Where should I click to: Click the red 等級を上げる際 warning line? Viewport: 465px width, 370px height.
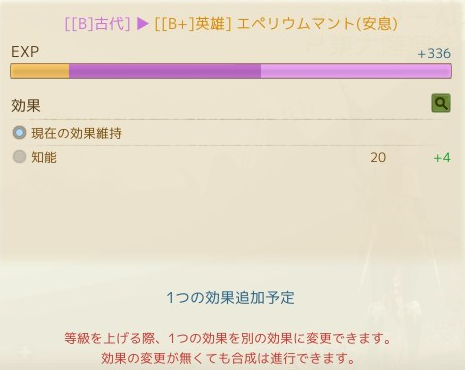[228, 338]
